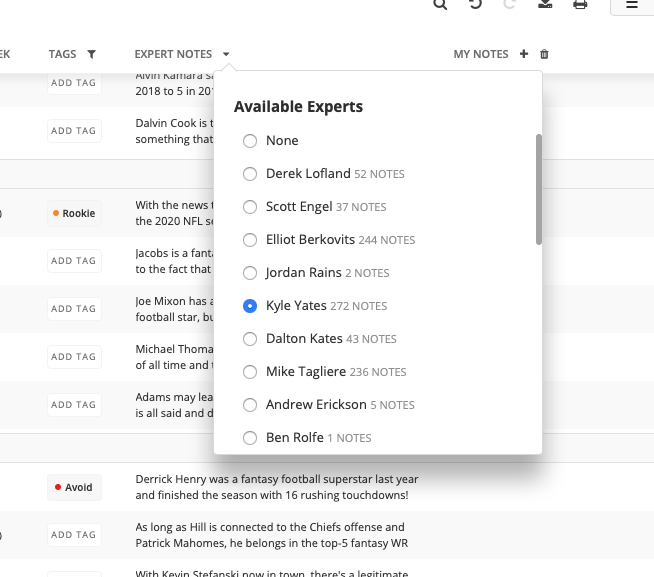Click the 272 NOTES count label
The image size is (654, 577).
click(359, 306)
